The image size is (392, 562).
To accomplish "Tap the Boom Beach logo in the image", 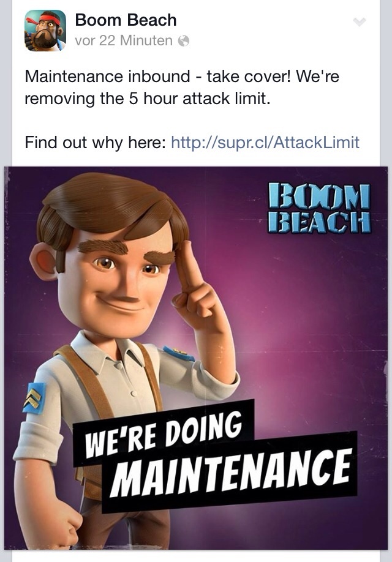I will pyautogui.click(x=319, y=208).
